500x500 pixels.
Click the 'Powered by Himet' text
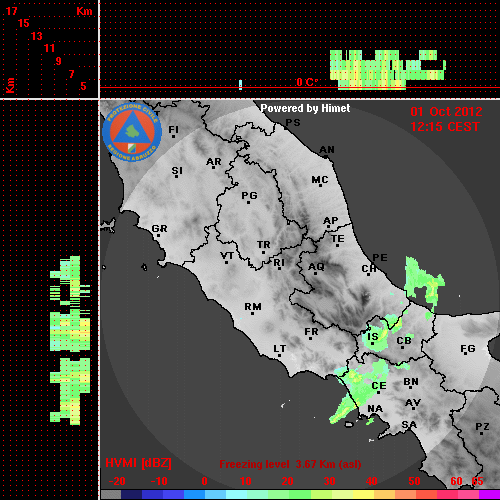point(305,108)
